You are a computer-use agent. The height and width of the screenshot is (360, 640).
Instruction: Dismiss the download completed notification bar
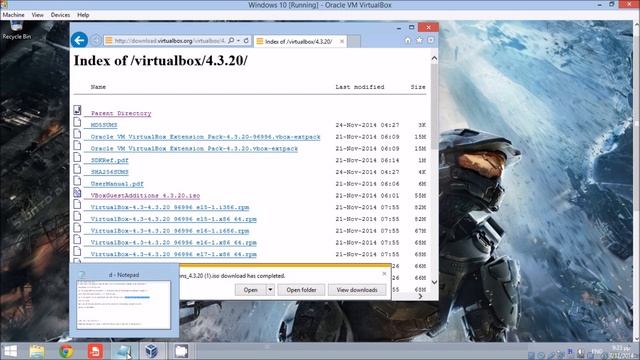coord(384,274)
